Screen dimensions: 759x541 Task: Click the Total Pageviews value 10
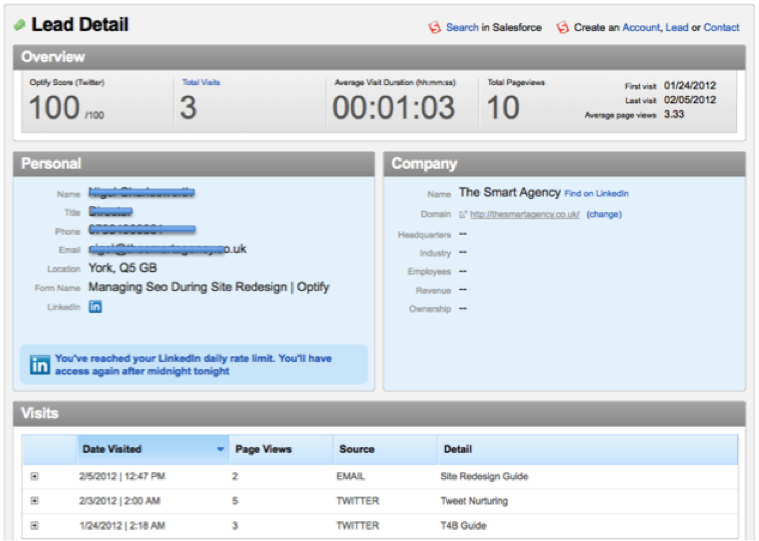(503, 107)
